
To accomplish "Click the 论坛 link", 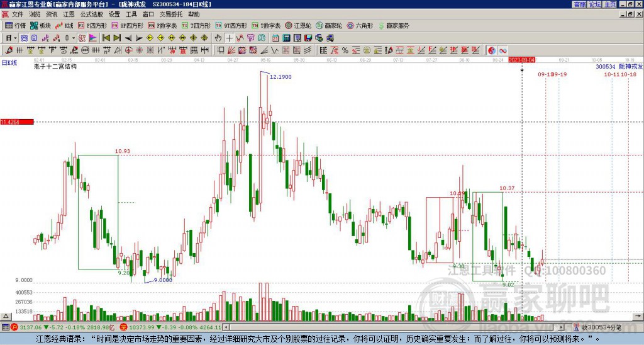I will point(594,4).
